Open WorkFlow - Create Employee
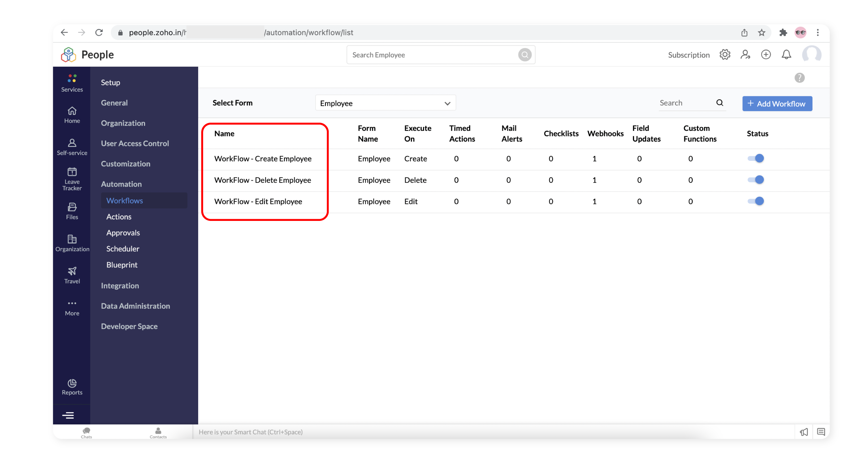The height and width of the screenshot is (455, 868). tap(263, 159)
